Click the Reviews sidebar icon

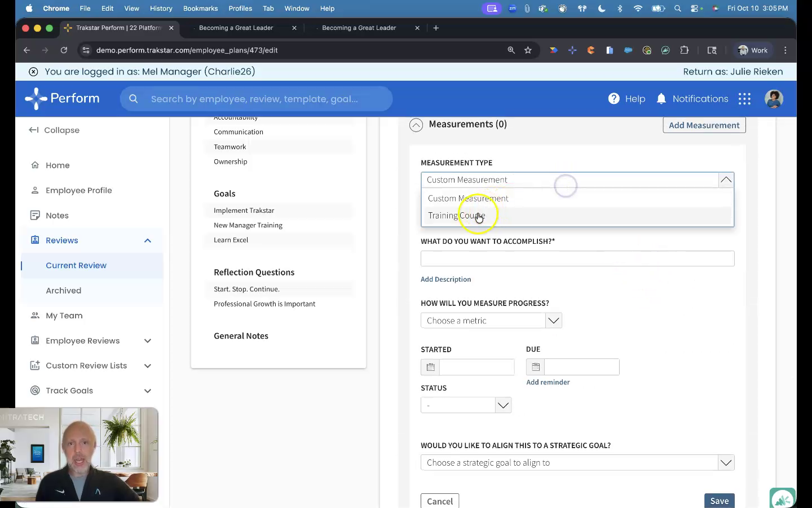35,240
